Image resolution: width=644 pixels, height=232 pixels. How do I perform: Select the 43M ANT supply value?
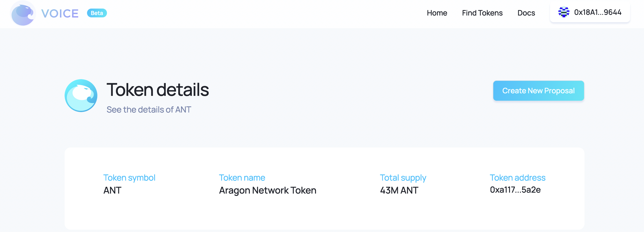click(x=399, y=191)
